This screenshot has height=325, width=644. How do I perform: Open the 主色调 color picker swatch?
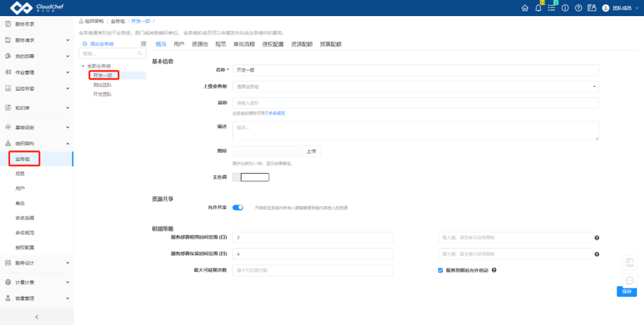pyautogui.click(x=251, y=178)
